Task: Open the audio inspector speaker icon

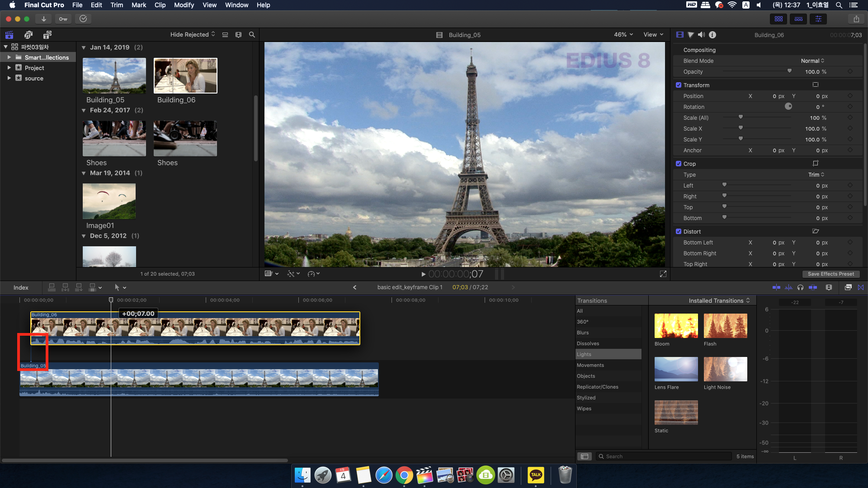Action: pos(701,35)
